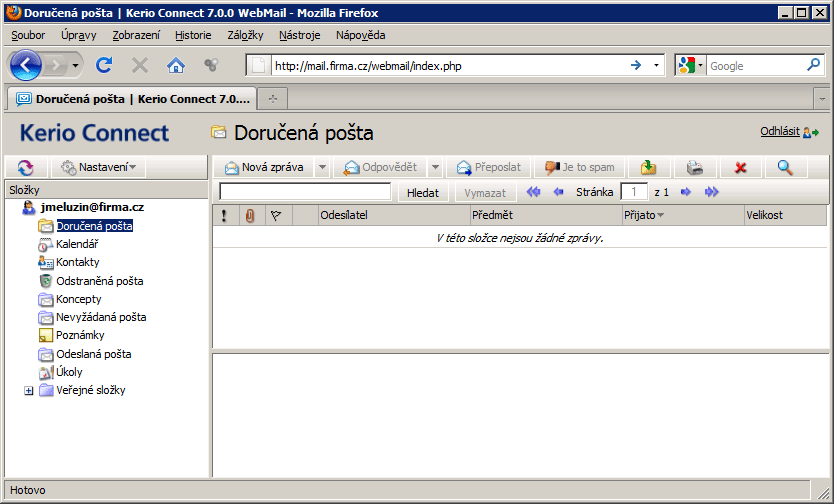Select the Doručená pošta browser tab

[x=131, y=99]
